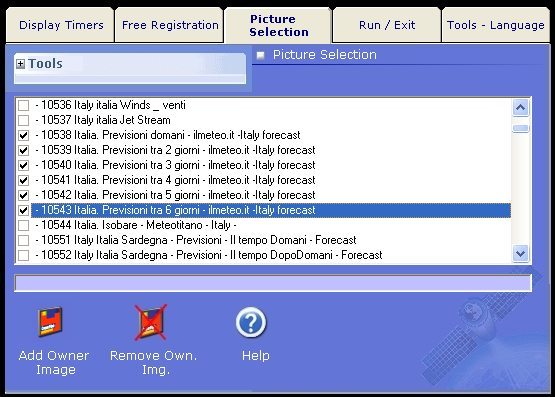The image size is (555, 397).
Task: Open Help via the question mark icon
Action: [251, 322]
